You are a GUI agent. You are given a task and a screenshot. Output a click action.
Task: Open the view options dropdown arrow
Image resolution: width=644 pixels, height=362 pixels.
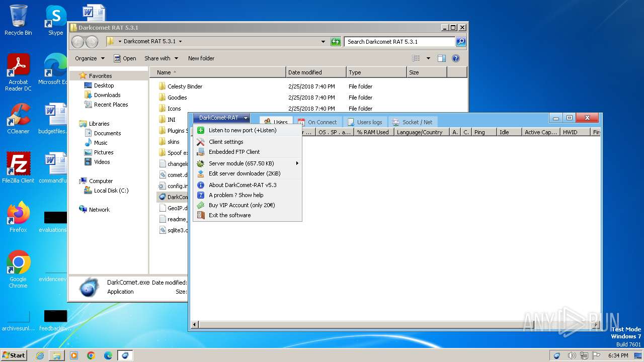coord(428,58)
